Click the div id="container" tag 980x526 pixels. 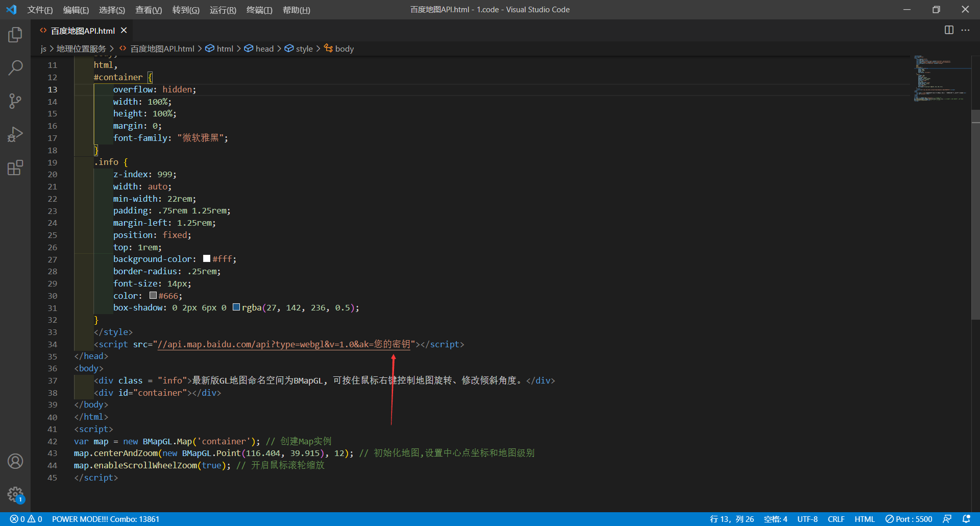tap(157, 393)
